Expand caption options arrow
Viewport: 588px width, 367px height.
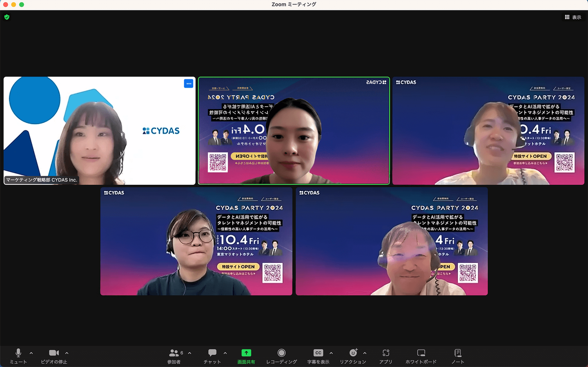[331, 353]
